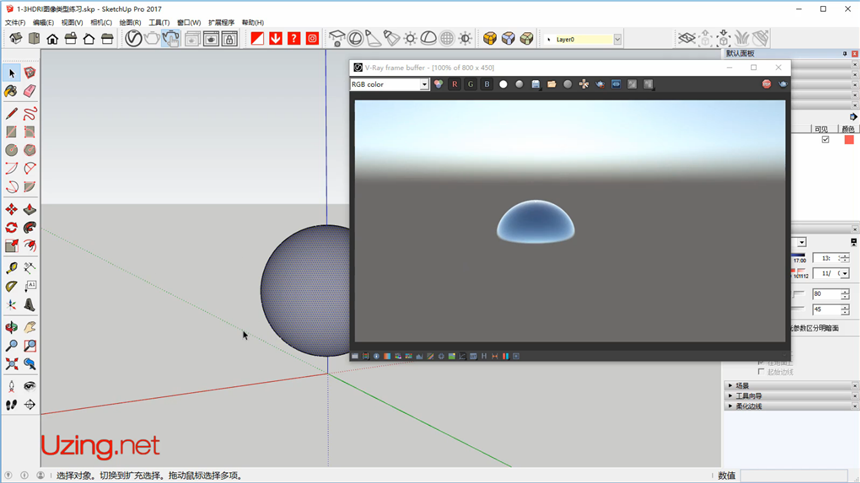
Task: Click Layer0 red color swatch
Action: [849, 140]
